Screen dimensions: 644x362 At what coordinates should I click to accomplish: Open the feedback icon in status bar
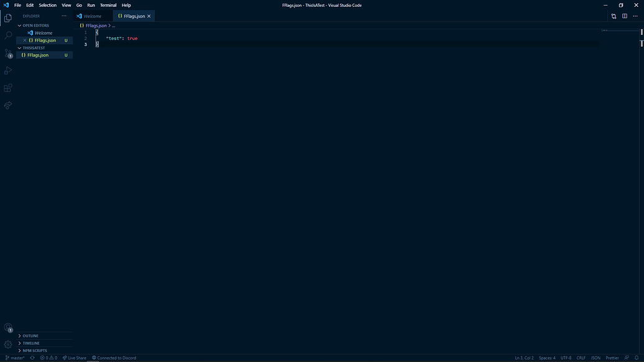click(627, 358)
